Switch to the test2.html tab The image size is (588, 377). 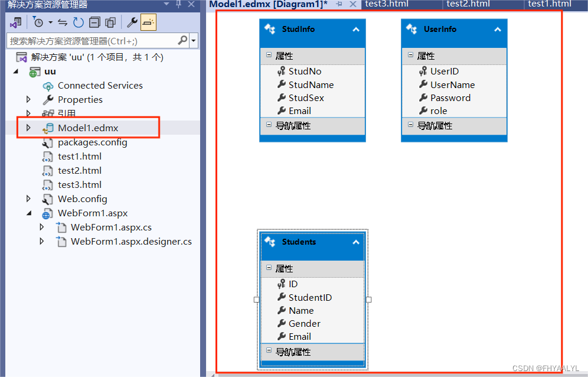click(468, 4)
